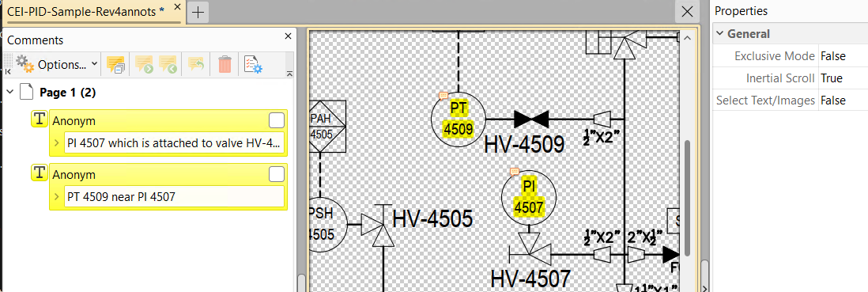868x292 pixels.
Task: Click the Properties panel title
Action: coord(741,10)
